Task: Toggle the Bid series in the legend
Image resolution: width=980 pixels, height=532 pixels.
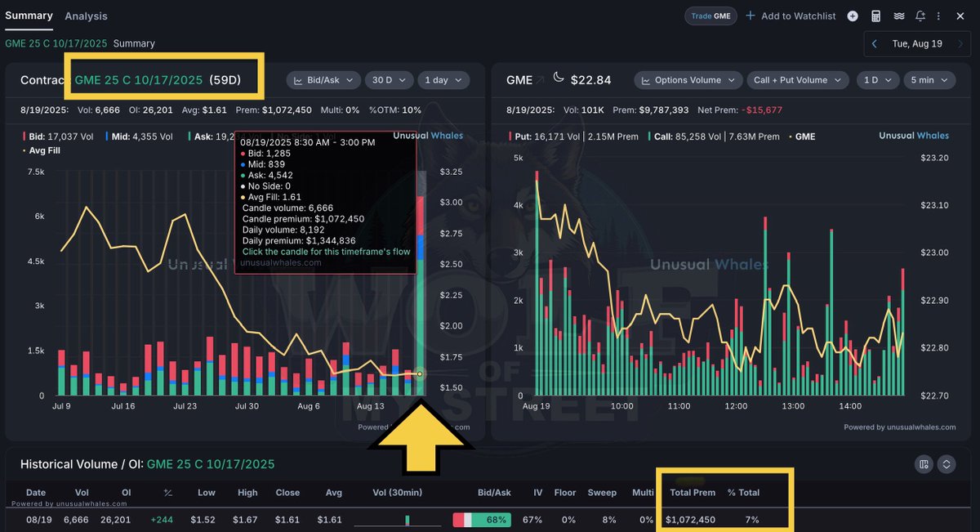Action: pyautogui.click(x=56, y=136)
